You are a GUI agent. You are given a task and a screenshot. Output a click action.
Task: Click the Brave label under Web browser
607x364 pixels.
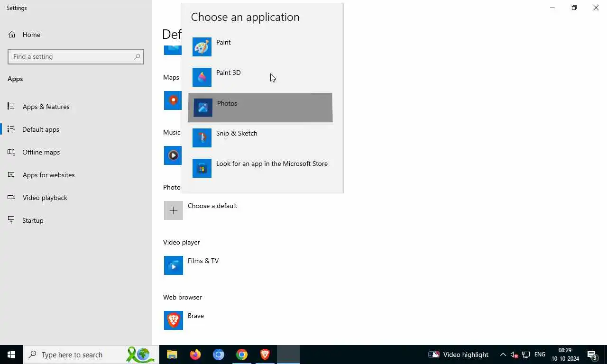(x=196, y=316)
